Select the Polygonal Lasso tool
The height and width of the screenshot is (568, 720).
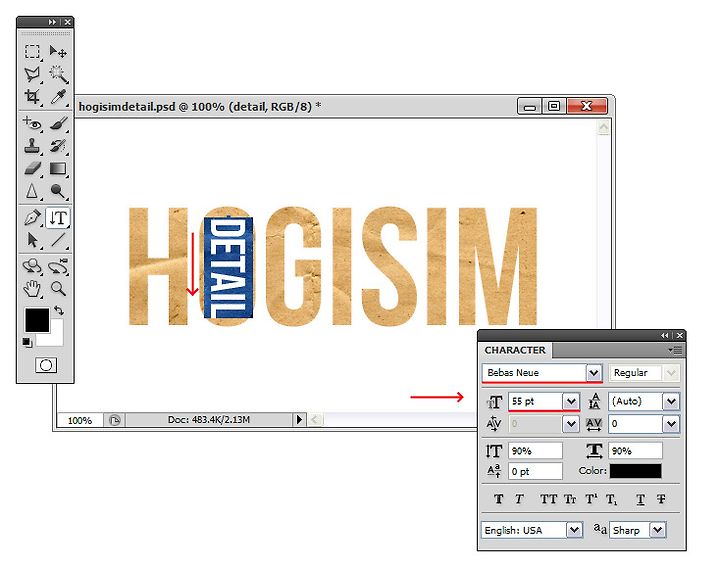point(32,74)
